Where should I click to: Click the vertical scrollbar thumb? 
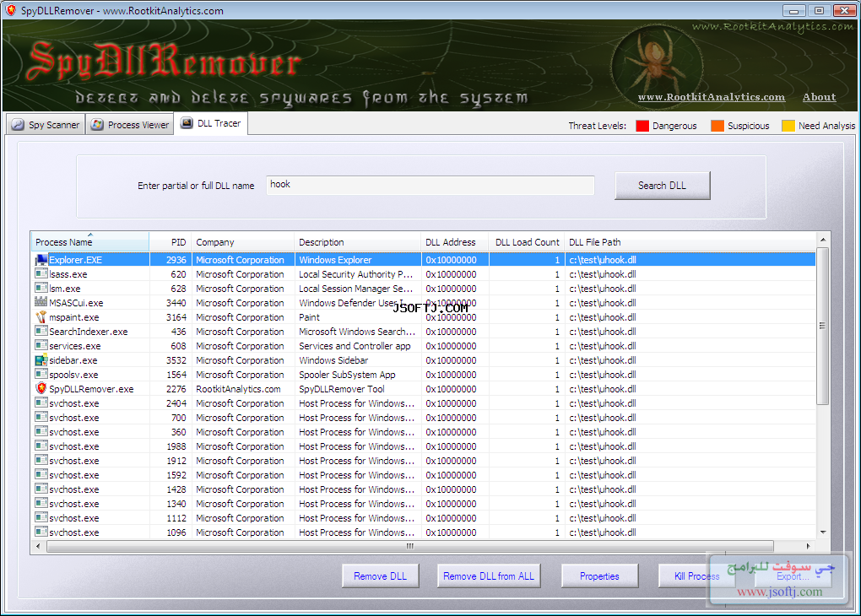822,326
